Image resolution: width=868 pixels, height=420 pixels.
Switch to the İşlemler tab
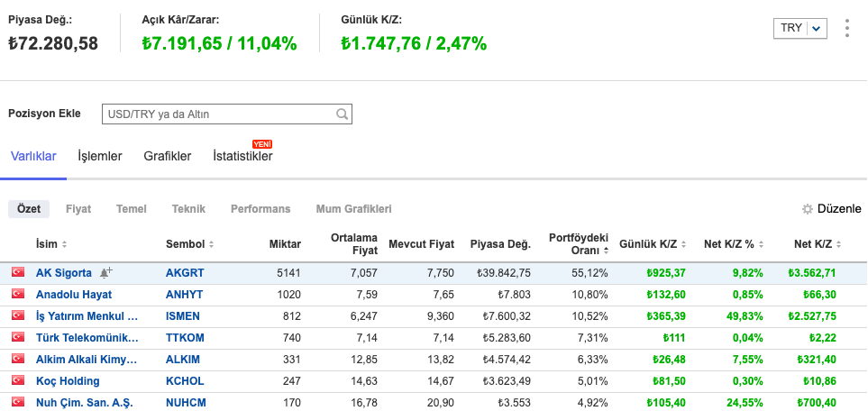100,156
